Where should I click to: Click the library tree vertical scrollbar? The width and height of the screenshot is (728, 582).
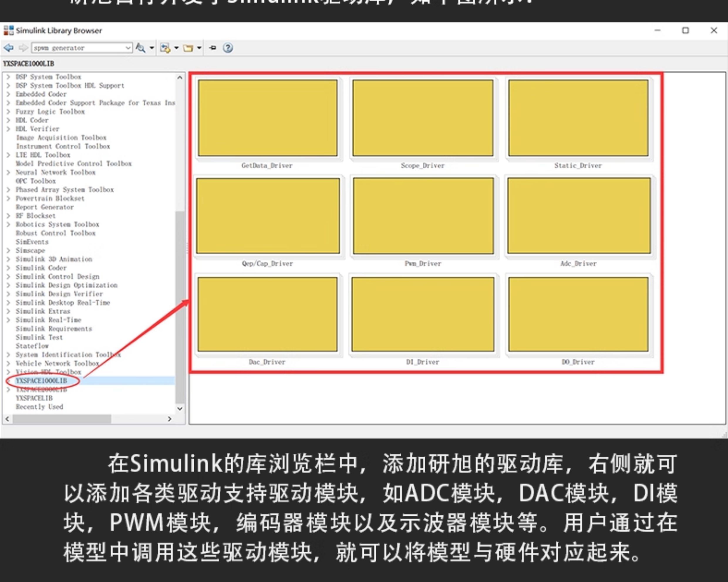[180, 307]
